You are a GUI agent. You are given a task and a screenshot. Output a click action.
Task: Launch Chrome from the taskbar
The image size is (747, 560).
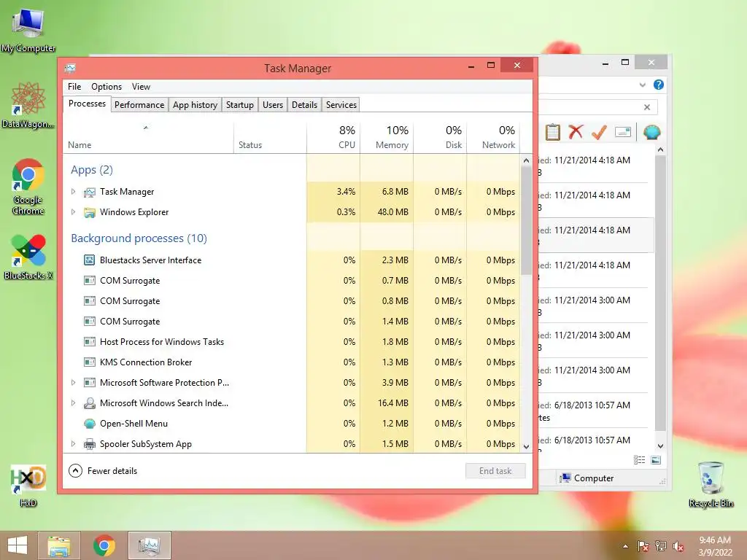[104, 545]
